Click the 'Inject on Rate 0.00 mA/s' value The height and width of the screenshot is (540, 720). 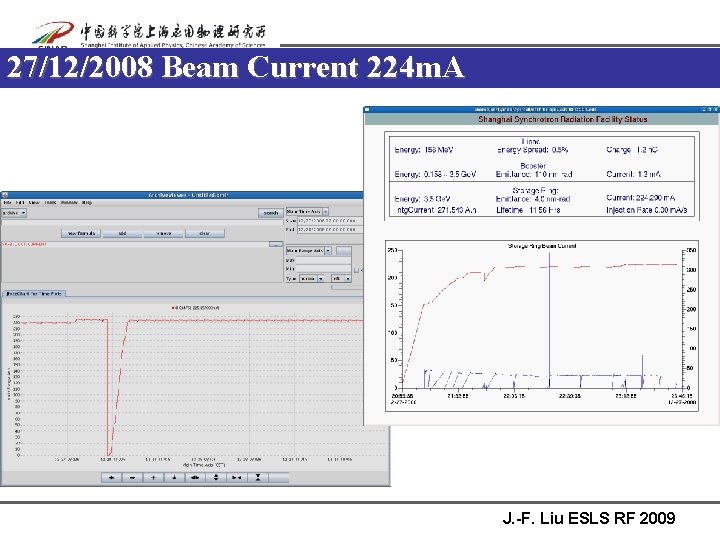pyautogui.click(x=647, y=210)
